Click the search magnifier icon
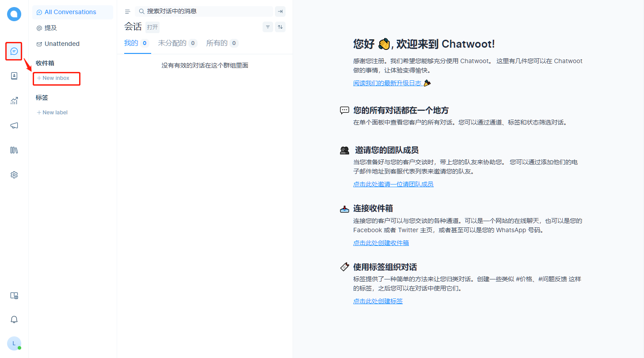Screen dimensions: 644x358 point(142,11)
